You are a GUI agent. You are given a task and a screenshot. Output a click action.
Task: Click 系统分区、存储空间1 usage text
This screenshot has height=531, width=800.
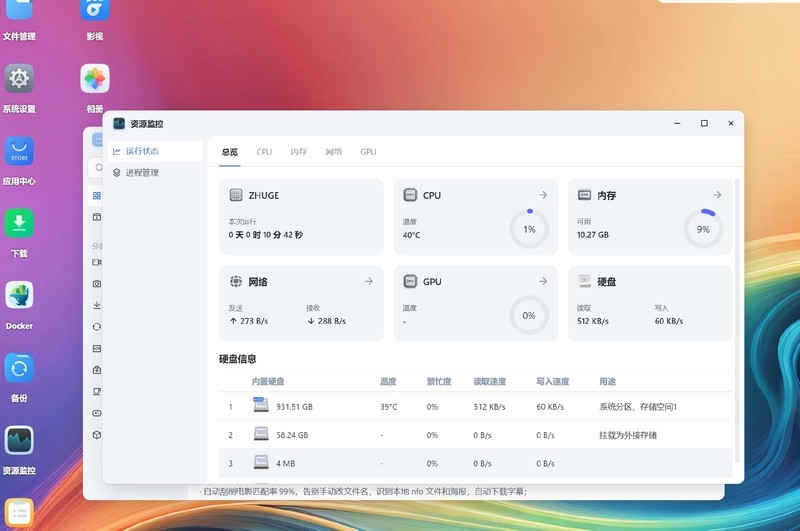pyautogui.click(x=638, y=407)
